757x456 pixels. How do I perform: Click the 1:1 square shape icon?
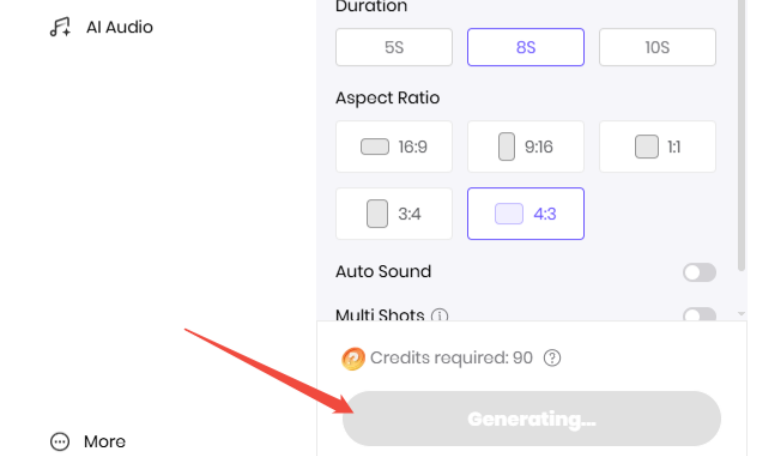click(646, 147)
